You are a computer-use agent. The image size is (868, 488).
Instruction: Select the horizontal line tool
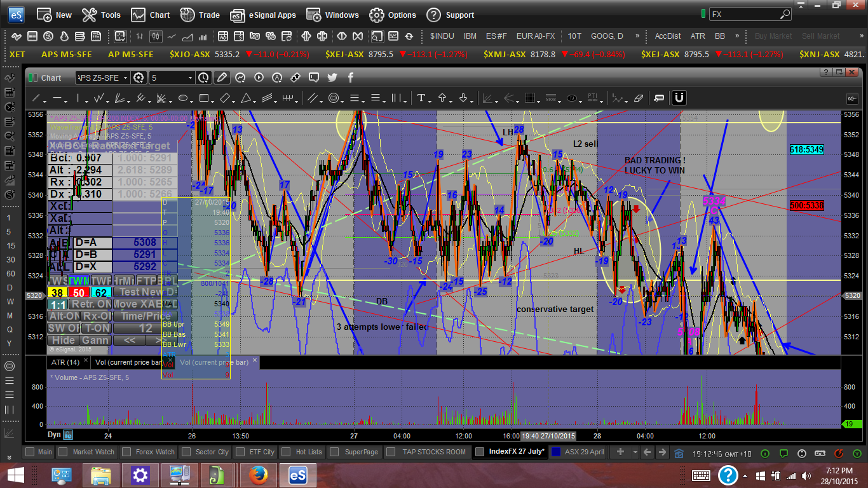pyautogui.click(x=57, y=98)
